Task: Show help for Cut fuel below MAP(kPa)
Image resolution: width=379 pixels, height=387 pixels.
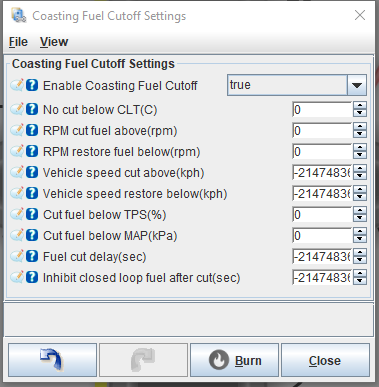Action: tap(32, 235)
